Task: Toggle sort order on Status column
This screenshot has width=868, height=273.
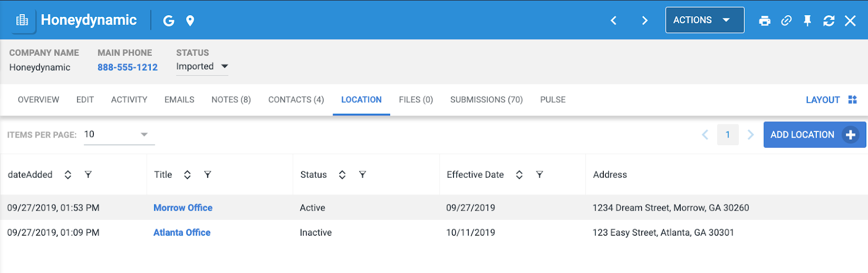Action: (342, 174)
